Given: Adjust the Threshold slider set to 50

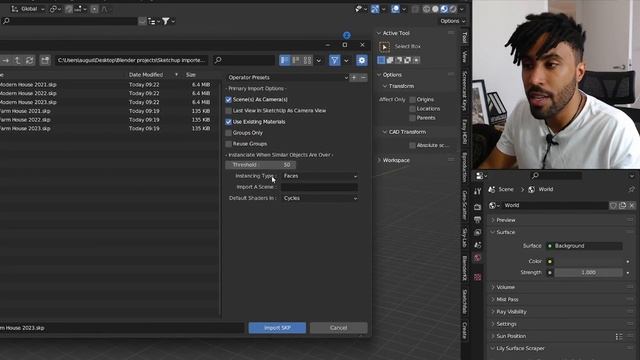Looking at the screenshot, I should pos(260,165).
